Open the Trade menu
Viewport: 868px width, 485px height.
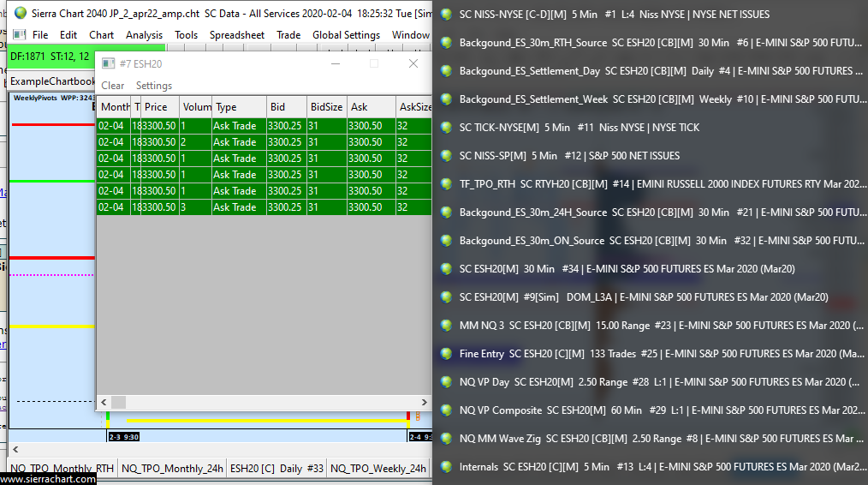click(288, 35)
